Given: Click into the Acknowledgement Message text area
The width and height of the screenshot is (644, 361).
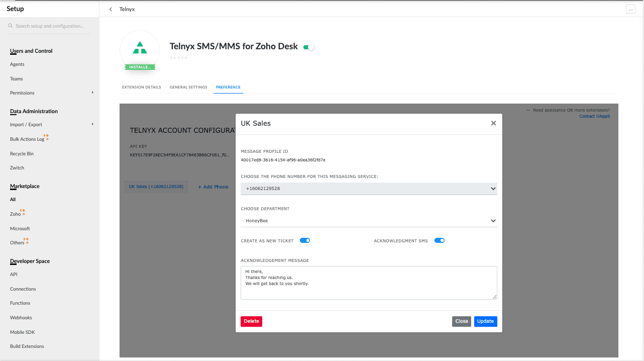Looking at the screenshot, I should click(369, 283).
